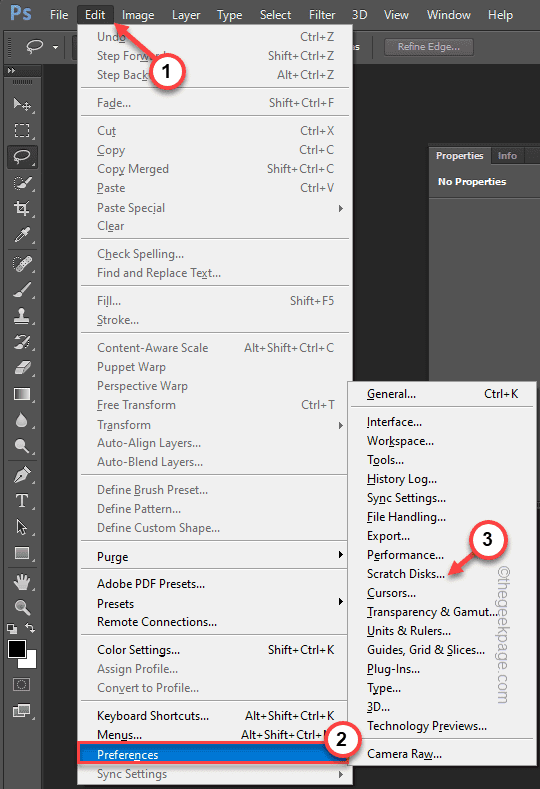Switch to the Info panel tab
This screenshot has height=789, width=540.
click(x=507, y=155)
